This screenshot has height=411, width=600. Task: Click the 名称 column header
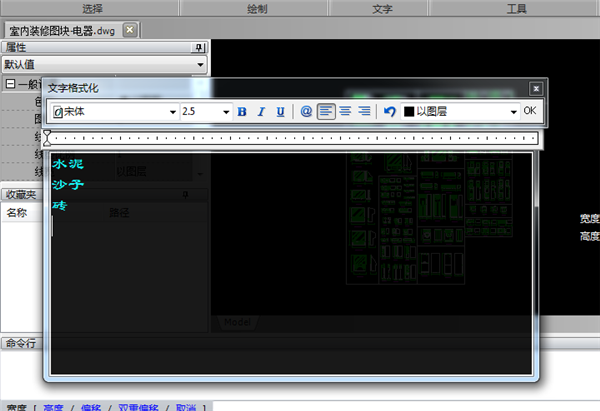click(x=16, y=213)
